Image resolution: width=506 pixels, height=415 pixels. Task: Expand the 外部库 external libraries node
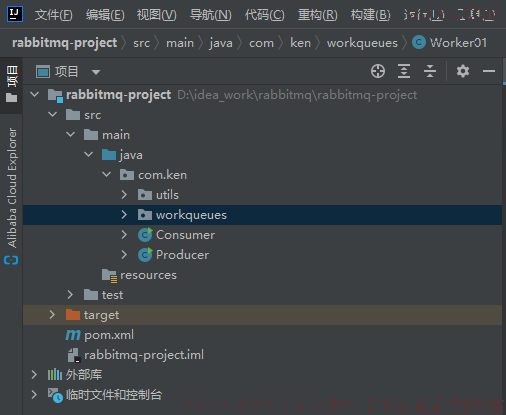click(x=34, y=375)
